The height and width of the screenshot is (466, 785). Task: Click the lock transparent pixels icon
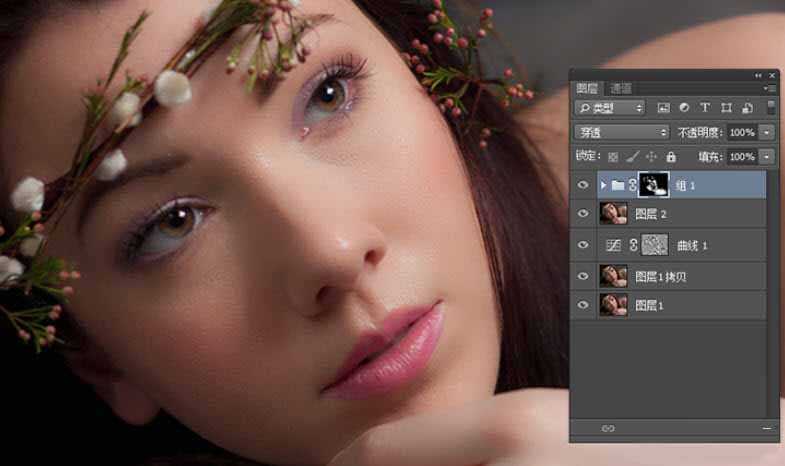pos(613,157)
